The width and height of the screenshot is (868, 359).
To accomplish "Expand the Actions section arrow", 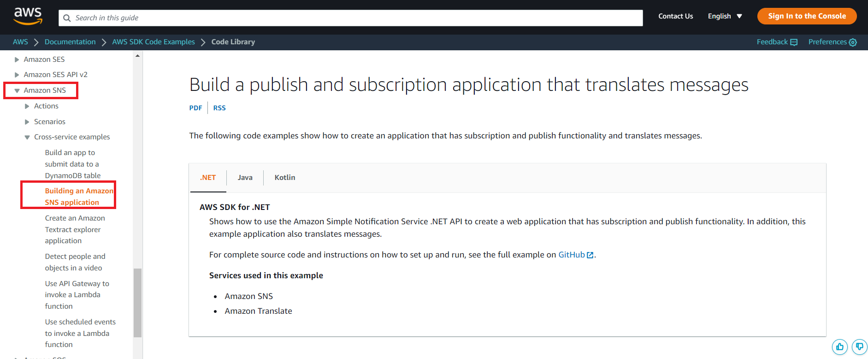I will point(27,106).
